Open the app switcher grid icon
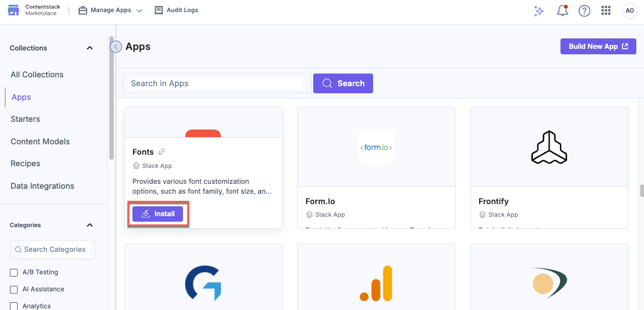Viewport: 644px width, 310px height. [606, 10]
